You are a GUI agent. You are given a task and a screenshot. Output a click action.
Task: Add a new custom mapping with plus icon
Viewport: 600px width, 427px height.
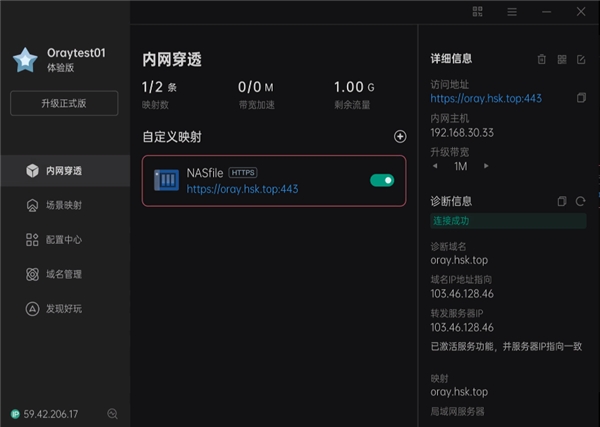(x=400, y=137)
